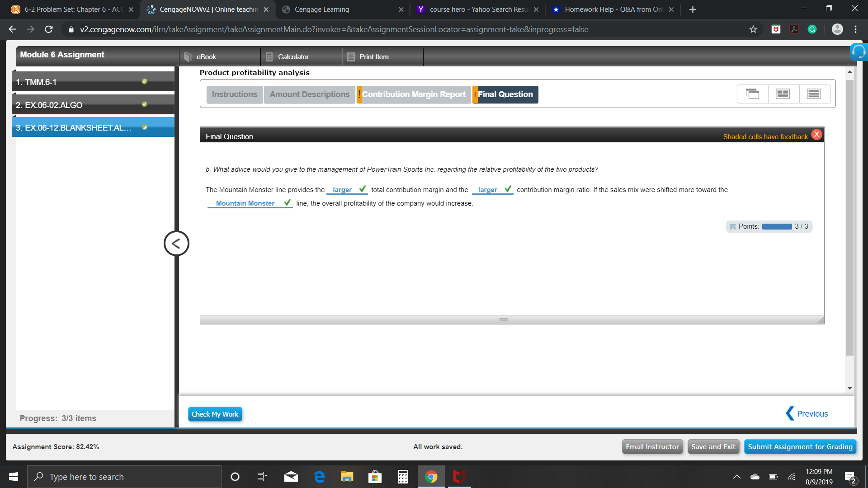868x488 pixels.
Task: Open the second 'larger' answer dropdown
Action: [x=487, y=190]
